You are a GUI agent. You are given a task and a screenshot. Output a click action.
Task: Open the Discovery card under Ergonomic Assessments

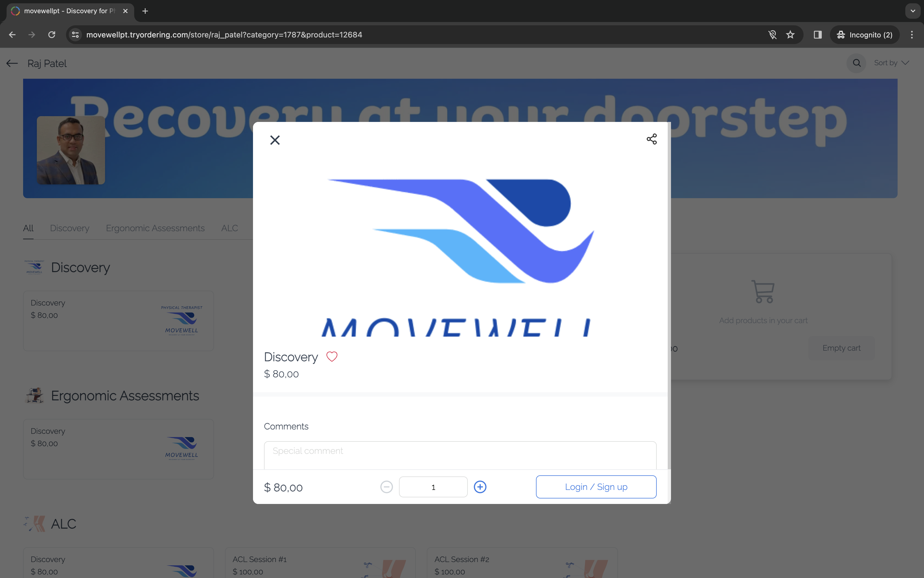tap(118, 449)
